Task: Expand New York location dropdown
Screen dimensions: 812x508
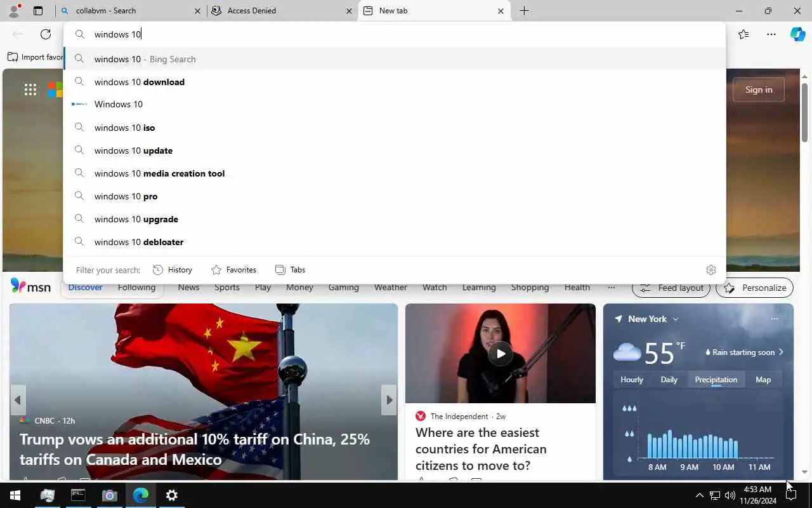Action: (675, 319)
